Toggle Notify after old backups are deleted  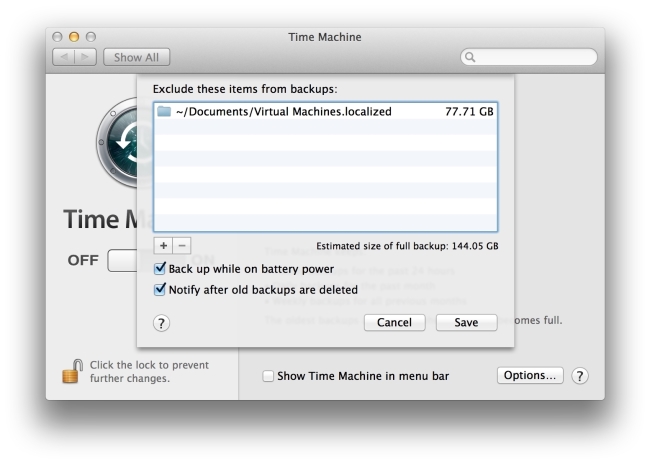click(x=160, y=289)
